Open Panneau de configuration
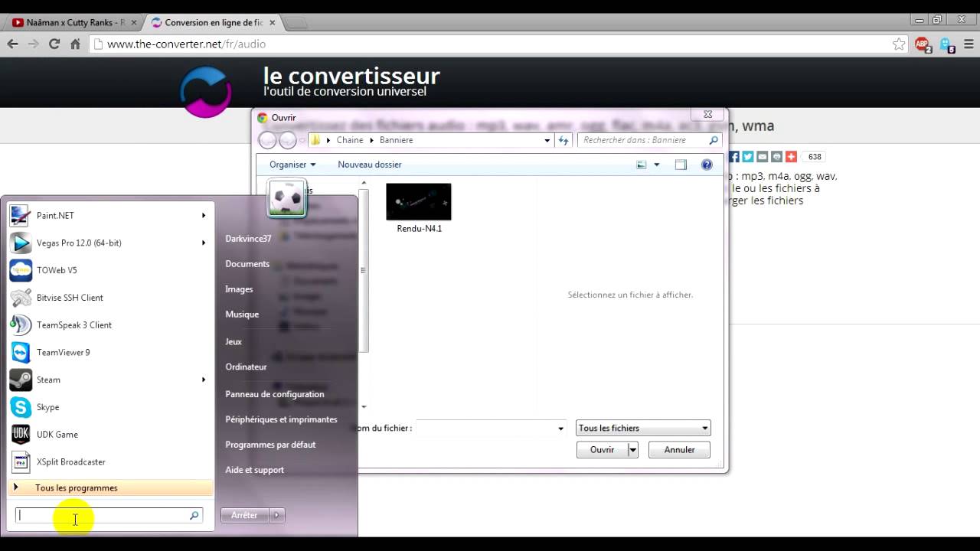 coord(274,394)
